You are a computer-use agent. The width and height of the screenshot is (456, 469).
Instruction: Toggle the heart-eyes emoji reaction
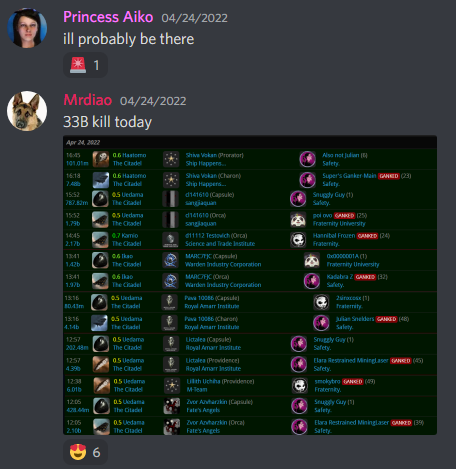[x=85, y=452]
